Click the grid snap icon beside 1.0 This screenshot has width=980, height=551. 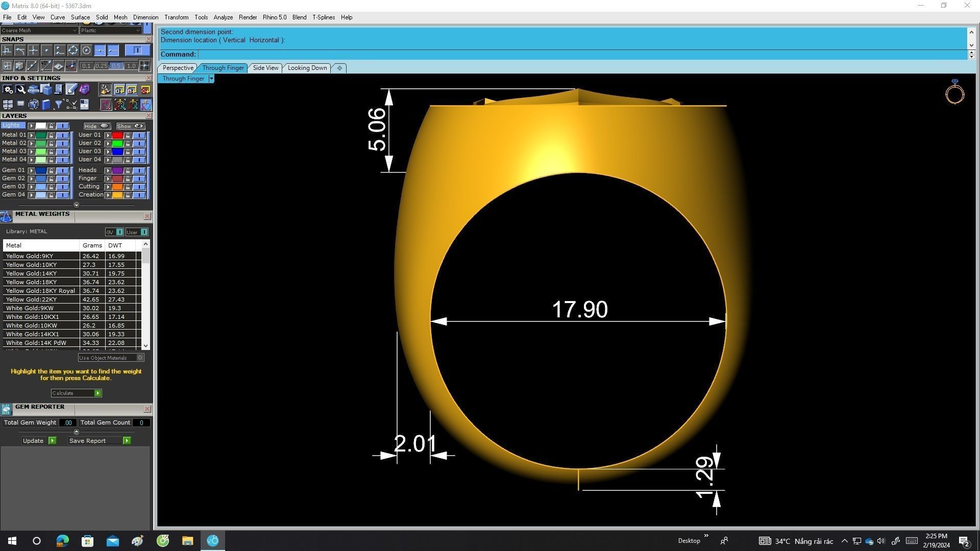tap(144, 65)
